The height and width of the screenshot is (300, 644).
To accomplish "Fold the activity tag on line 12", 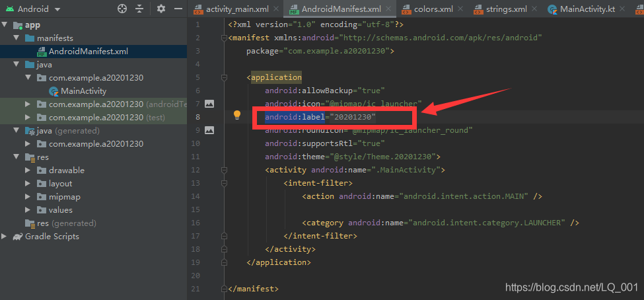I will (224, 170).
